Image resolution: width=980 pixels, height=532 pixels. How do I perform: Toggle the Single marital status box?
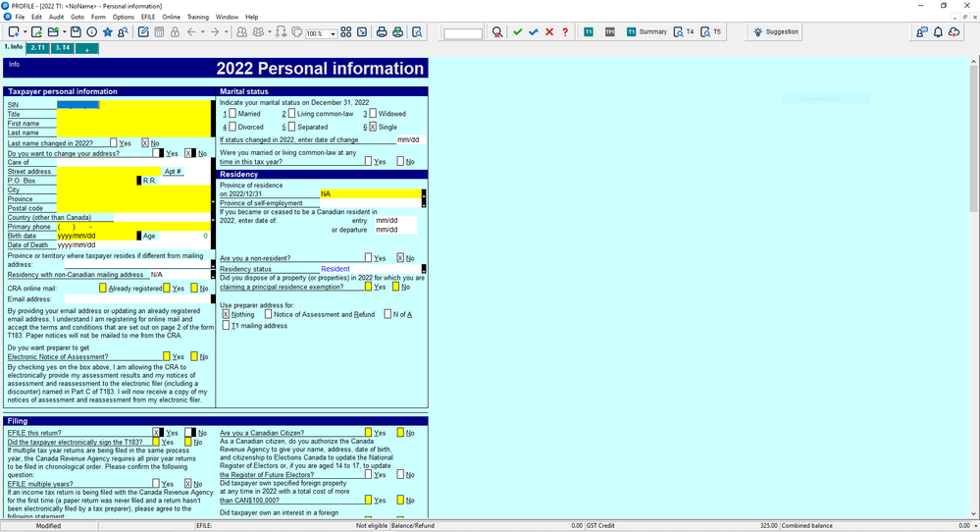[373, 127]
